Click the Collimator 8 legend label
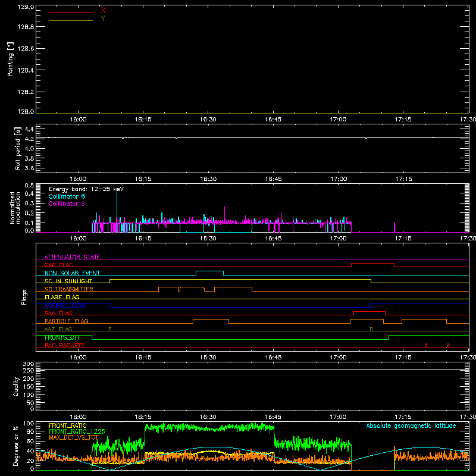 [x=67, y=196]
